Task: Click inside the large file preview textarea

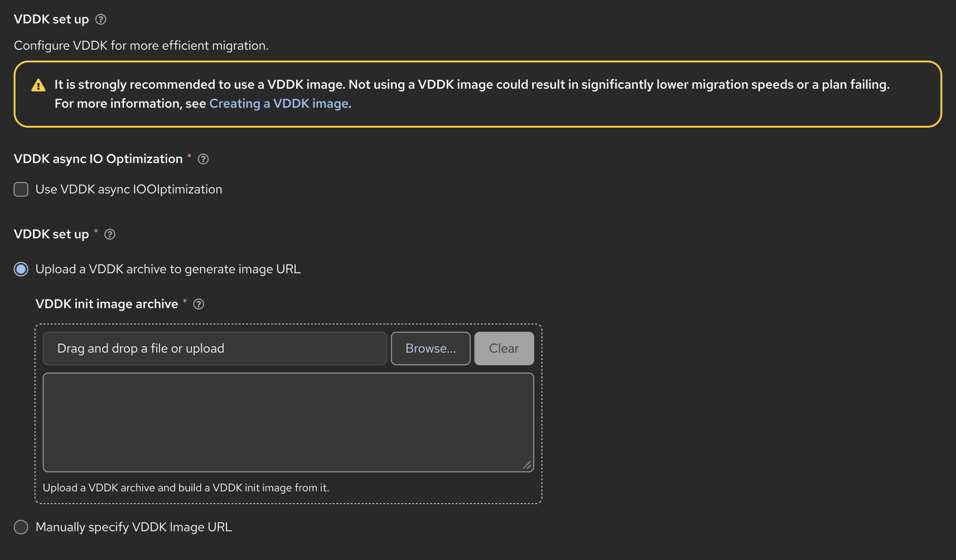Action: (288, 422)
